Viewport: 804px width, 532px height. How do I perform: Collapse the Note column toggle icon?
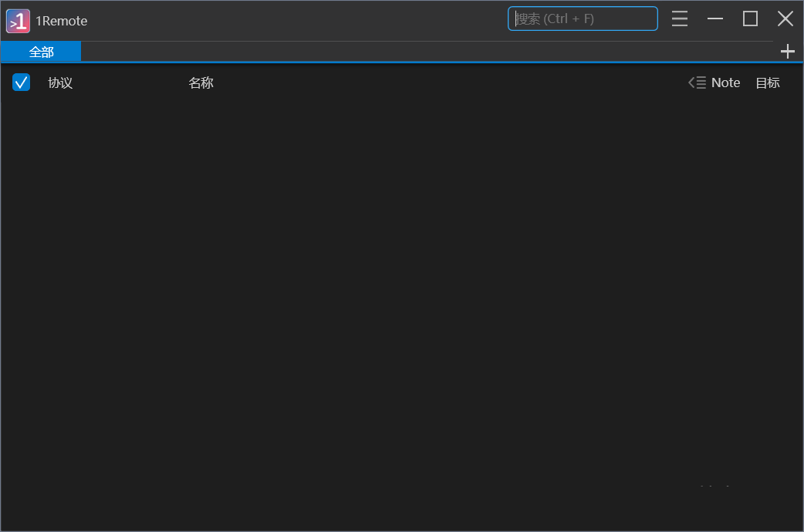pos(697,82)
